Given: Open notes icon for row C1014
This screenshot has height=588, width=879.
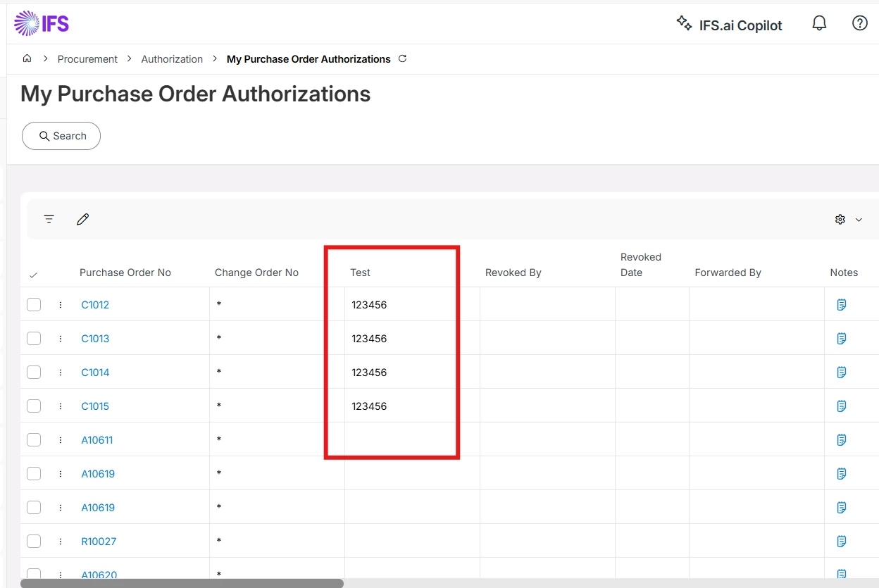Looking at the screenshot, I should 841,373.
